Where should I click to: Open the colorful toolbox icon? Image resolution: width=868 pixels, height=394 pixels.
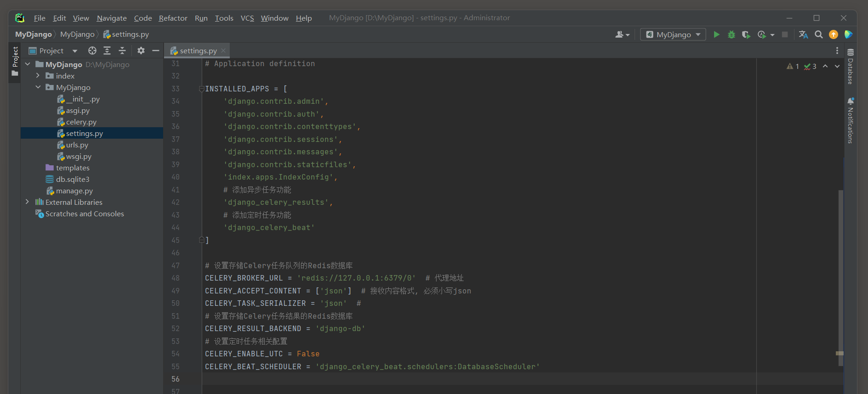pyautogui.click(x=848, y=34)
